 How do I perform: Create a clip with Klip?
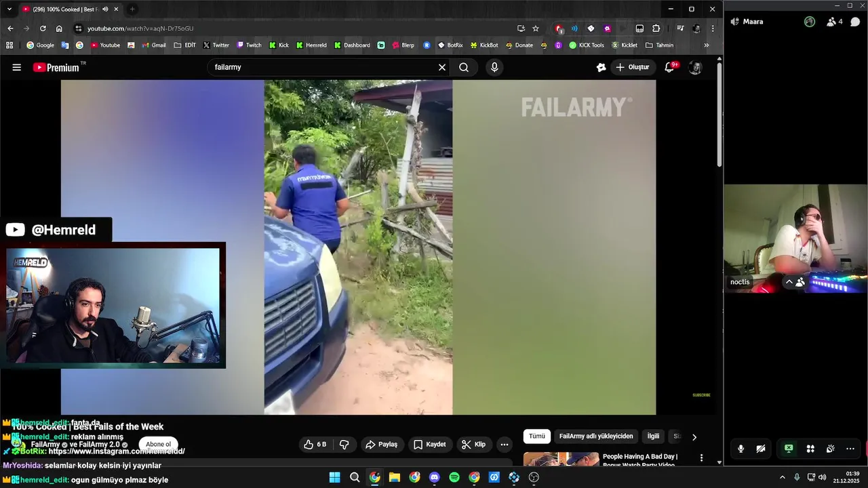(x=473, y=445)
